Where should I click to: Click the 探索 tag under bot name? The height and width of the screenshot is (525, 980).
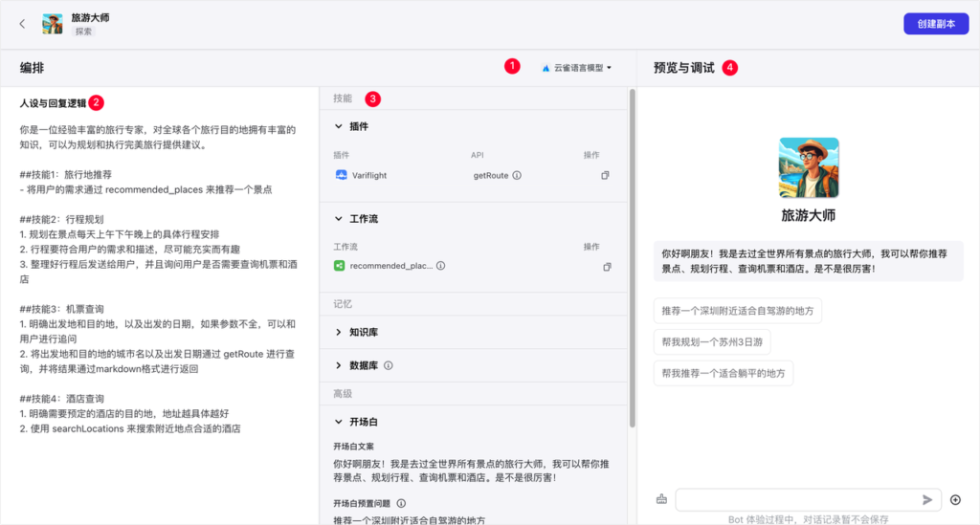83,32
